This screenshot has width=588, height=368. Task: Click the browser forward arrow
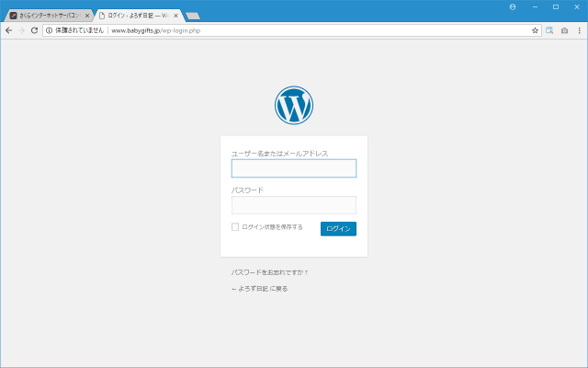coord(21,30)
